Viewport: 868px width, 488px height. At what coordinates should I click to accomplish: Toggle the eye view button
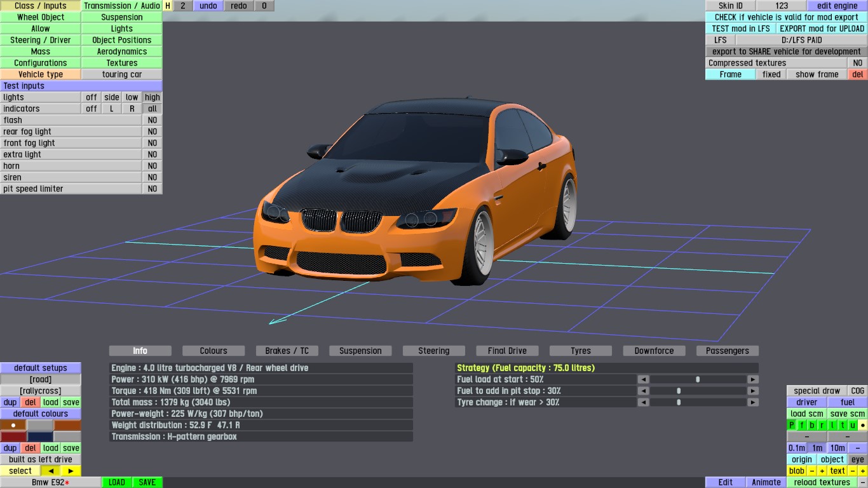858,459
